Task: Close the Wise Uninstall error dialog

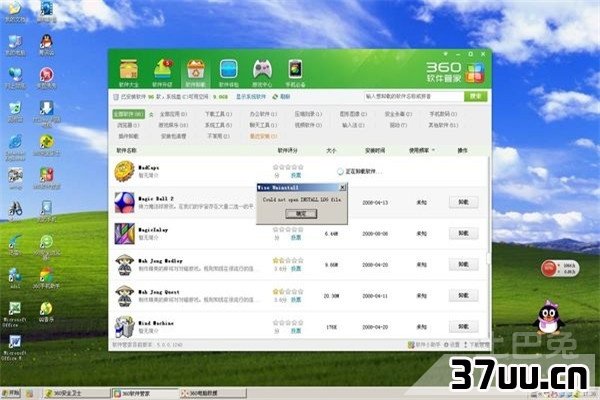Action: (x=343, y=187)
